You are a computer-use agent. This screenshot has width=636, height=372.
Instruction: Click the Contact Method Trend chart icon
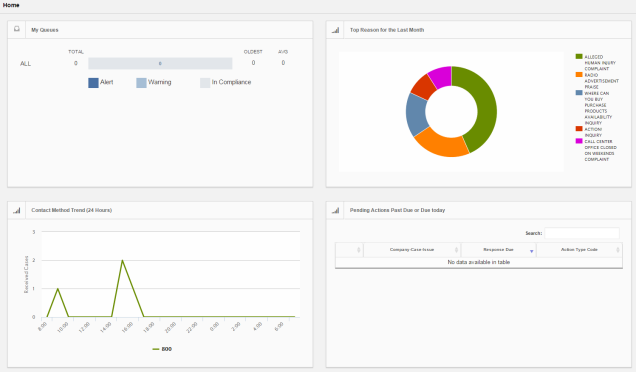17,210
